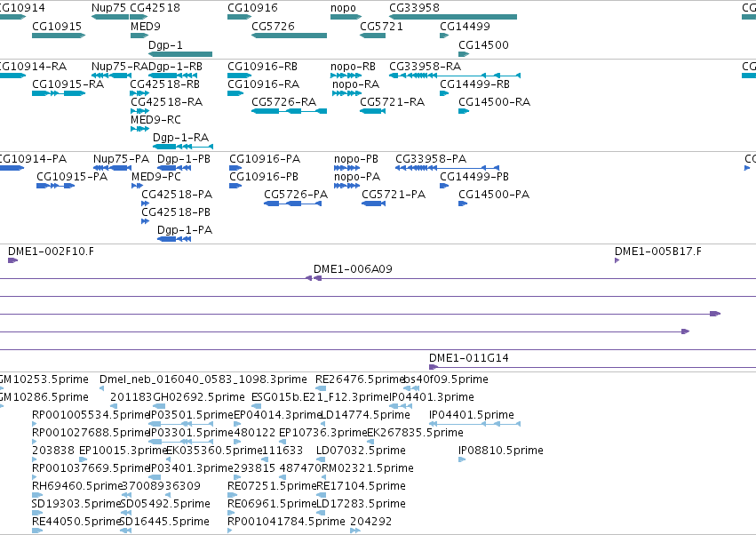Click the CG42518-PA protein label
Image resolution: width=756 pixels, height=535 pixels.
pos(177,195)
